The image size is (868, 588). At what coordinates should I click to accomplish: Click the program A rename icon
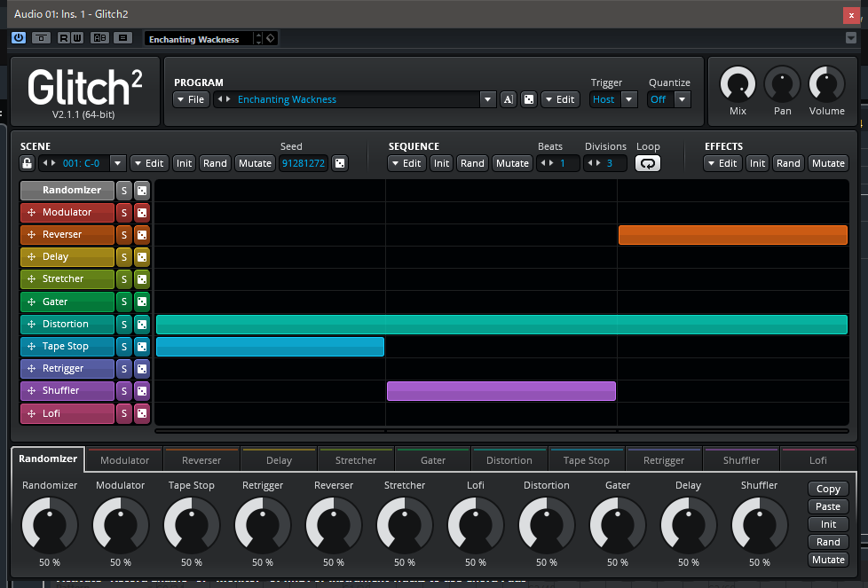[509, 99]
